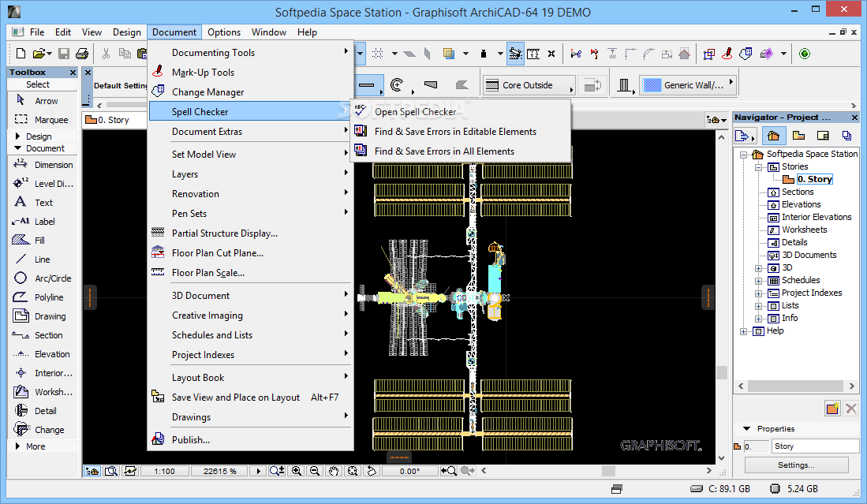Select the Line tool
The width and height of the screenshot is (867, 504).
coord(43,259)
